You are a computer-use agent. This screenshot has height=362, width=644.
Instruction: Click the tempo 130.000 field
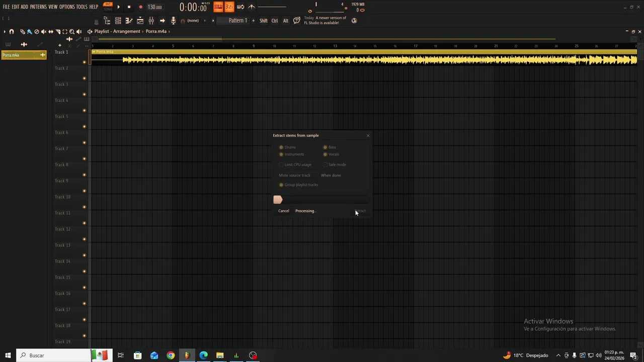pyautogui.click(x=154, y=7)
